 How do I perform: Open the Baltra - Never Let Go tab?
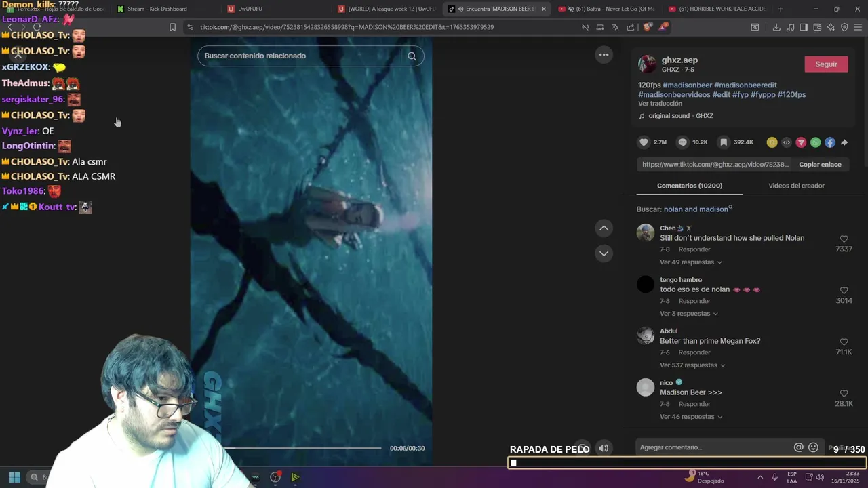point(606,9)
